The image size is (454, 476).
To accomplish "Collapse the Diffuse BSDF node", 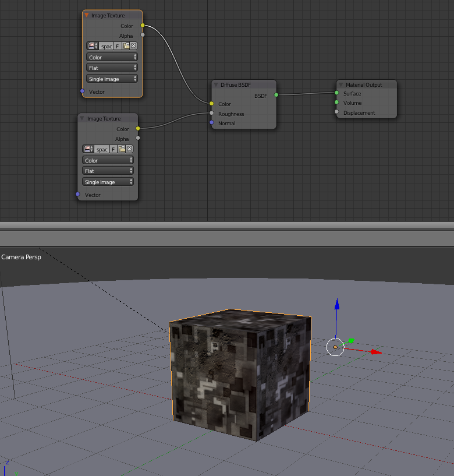I will pos(215,84).
